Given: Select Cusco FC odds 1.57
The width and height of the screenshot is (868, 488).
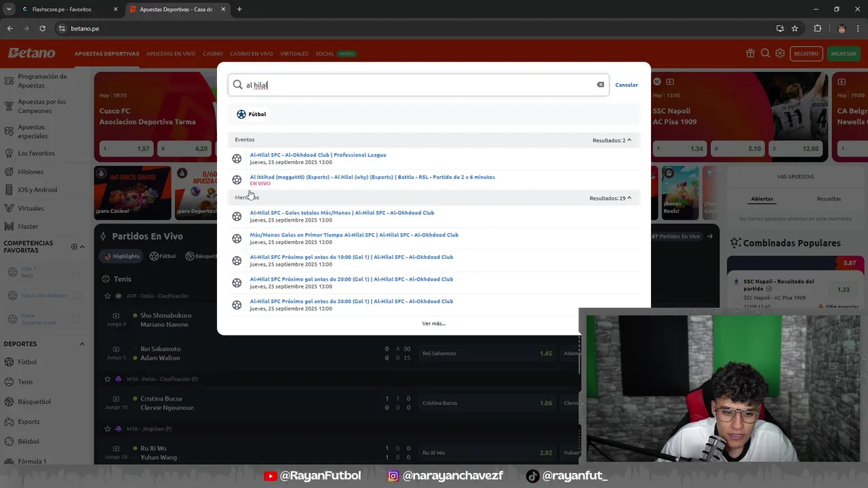Looking at the screenshot, I should 125,148.
